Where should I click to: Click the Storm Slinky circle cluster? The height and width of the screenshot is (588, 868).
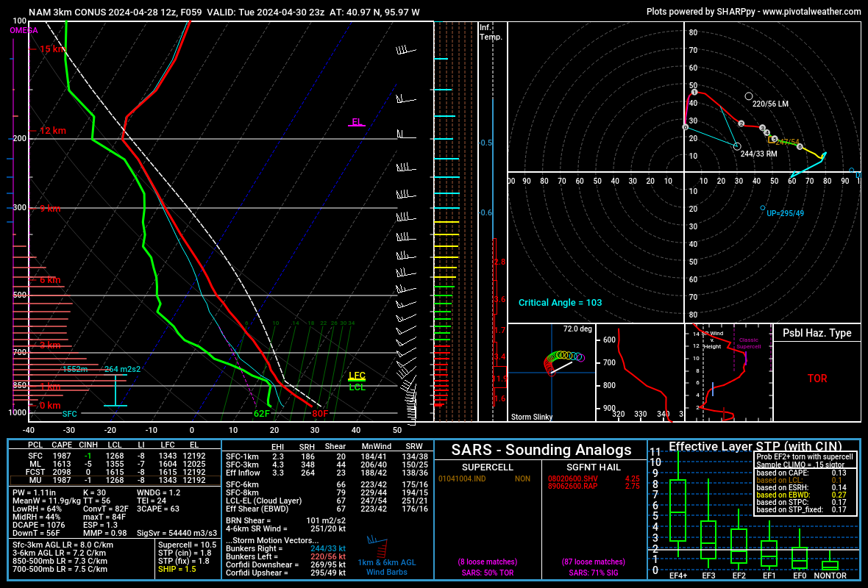point(563,362)
